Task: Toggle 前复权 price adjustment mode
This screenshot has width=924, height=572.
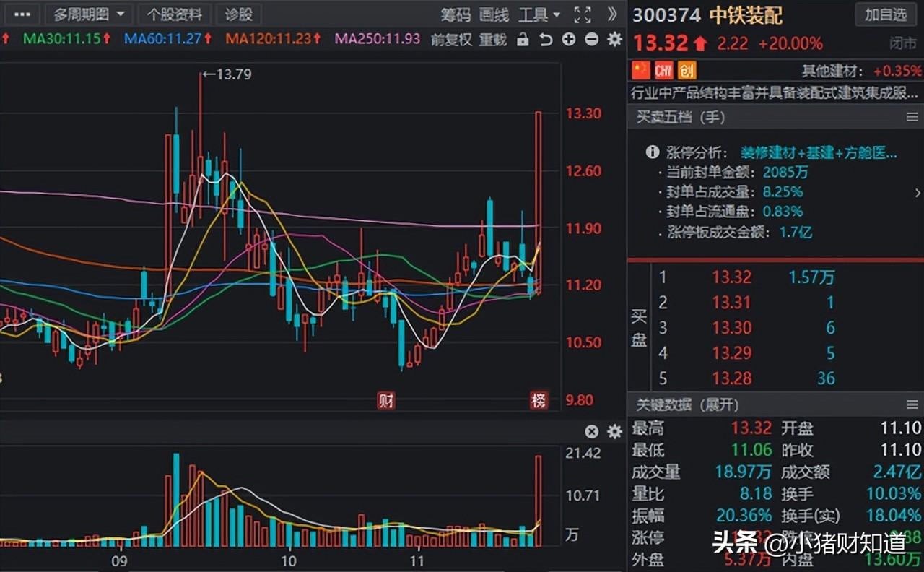Action: pyautogui.click(x=451, y=40)
